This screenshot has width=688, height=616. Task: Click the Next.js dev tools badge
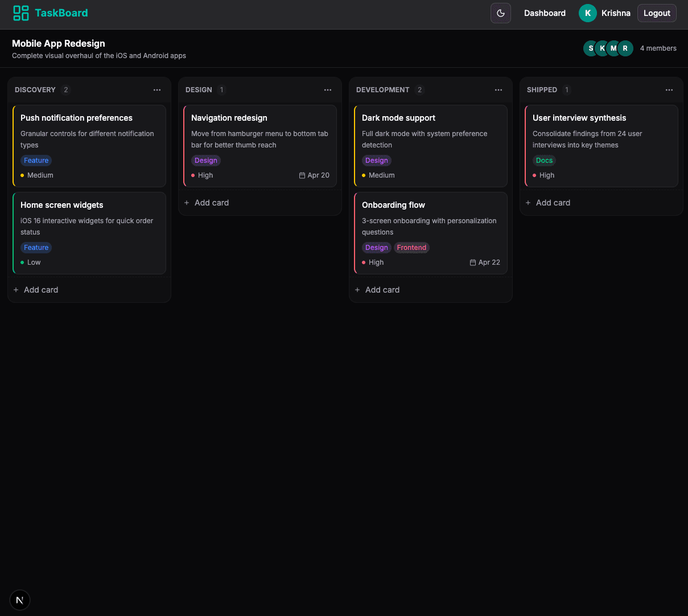point(20,600)
